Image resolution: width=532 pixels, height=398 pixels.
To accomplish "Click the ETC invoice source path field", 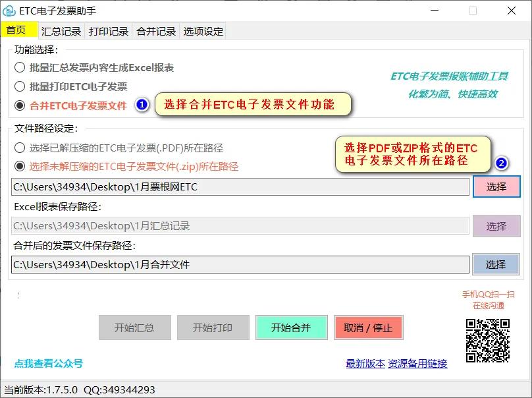I will (240, 186).
